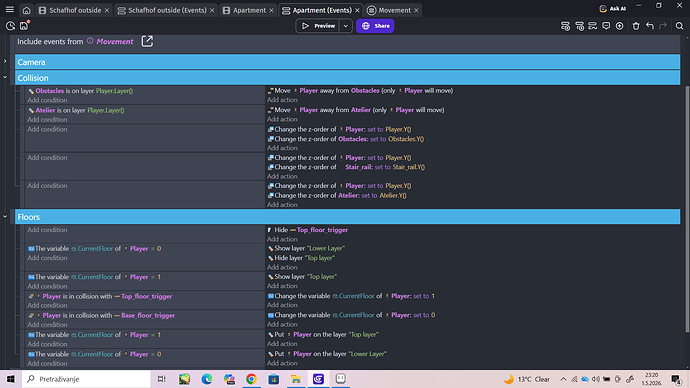Select the Floors group title

click(29, 217)
